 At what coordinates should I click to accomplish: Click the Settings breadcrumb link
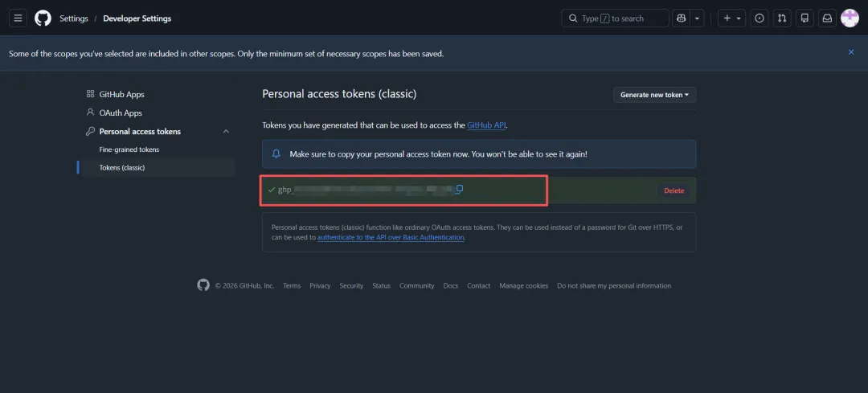pos(74,18)
